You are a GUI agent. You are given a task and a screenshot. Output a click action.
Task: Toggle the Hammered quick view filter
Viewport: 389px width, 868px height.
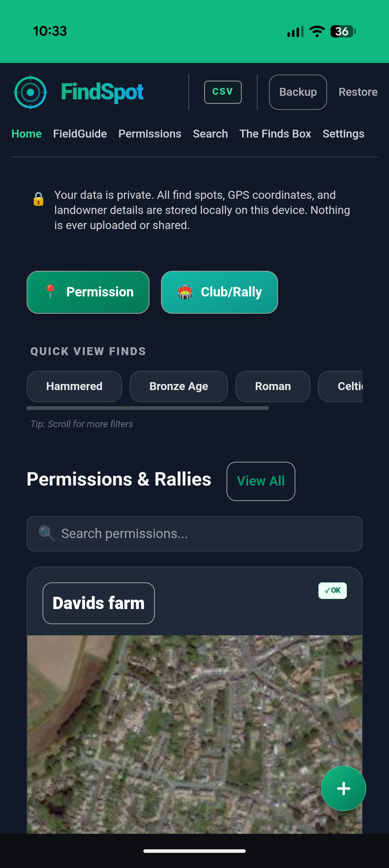tap(74, 386)
